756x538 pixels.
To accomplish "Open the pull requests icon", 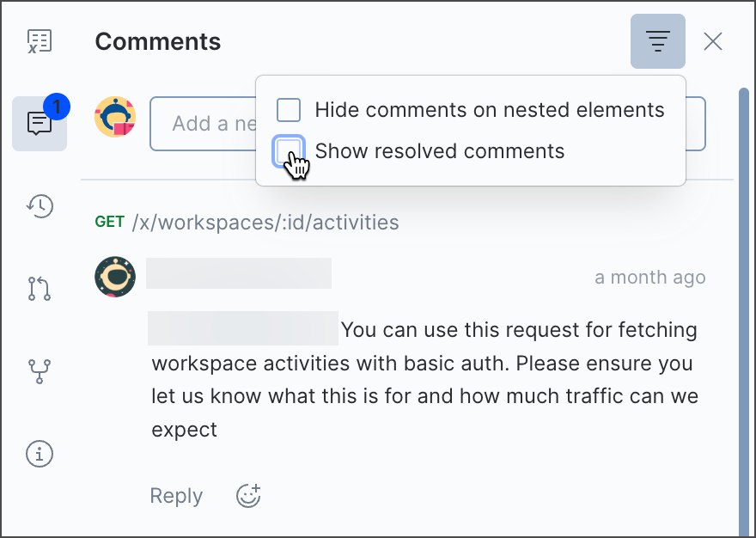I will point(40,289).
